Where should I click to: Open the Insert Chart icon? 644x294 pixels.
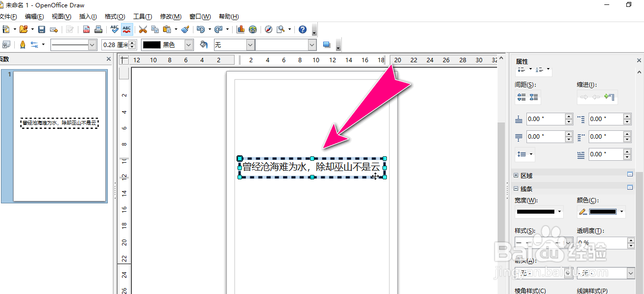click(239, 29)
